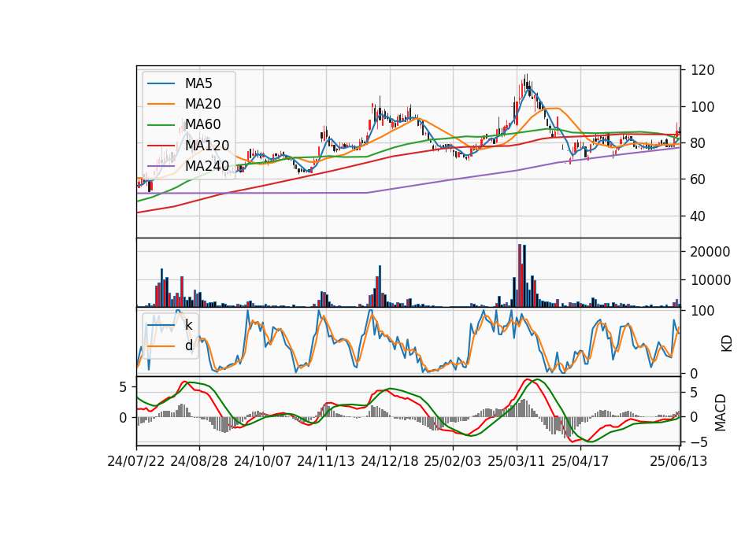Click the MA60 legend label
The image size is (756, 543).
click(x=202, y=124)
